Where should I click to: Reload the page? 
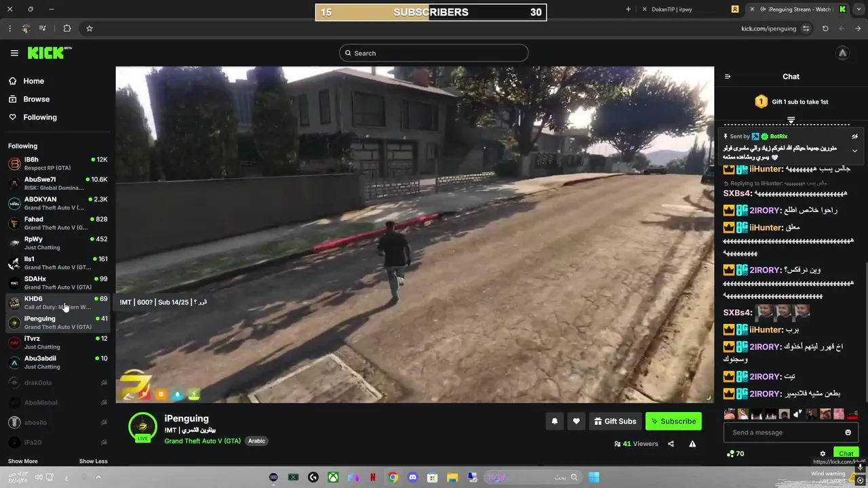click(x=825, y=28)
